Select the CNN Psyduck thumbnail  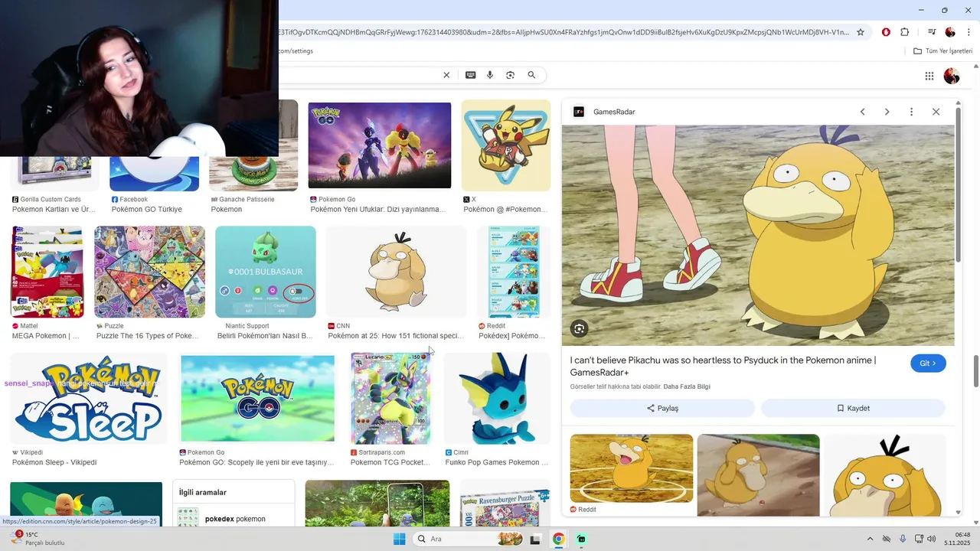tap(396, 272)
